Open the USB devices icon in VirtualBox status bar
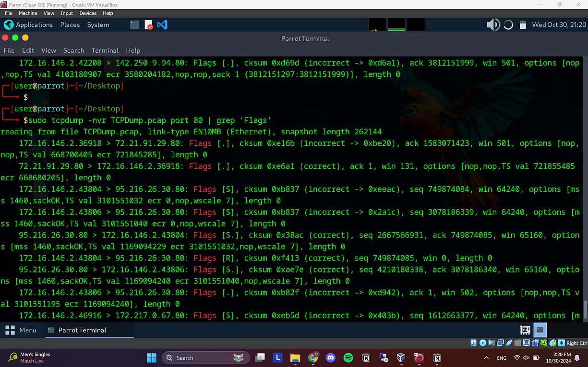 (x=509, y=343)
